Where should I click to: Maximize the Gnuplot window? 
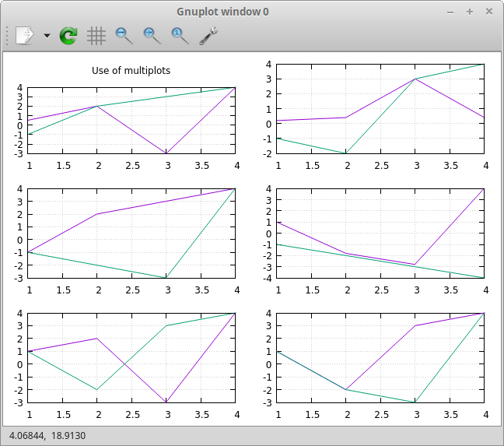point(469,12)
